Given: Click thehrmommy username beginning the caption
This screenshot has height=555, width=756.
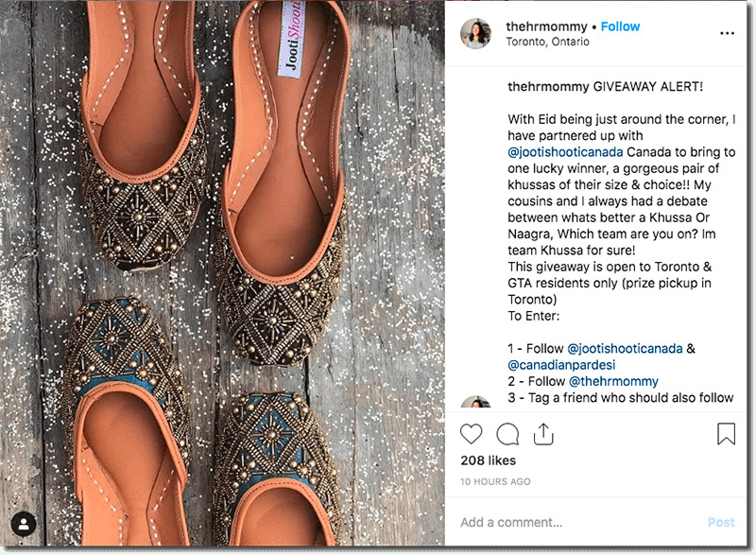Looking at the screenshot, I should [x=548, y=86].
